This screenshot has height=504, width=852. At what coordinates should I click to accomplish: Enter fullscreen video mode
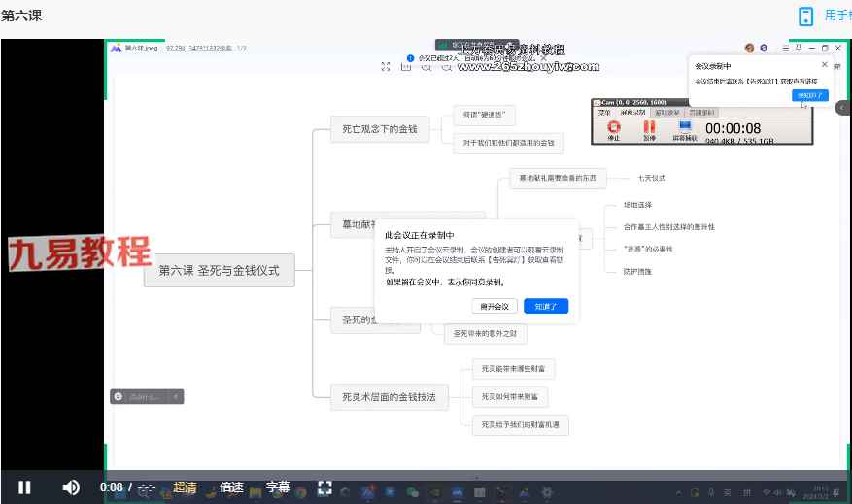coord(325,487)
